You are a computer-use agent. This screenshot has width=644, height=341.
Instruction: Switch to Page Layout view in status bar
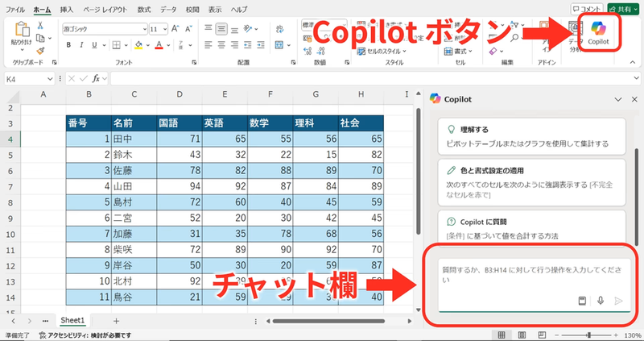click(522, 335)
